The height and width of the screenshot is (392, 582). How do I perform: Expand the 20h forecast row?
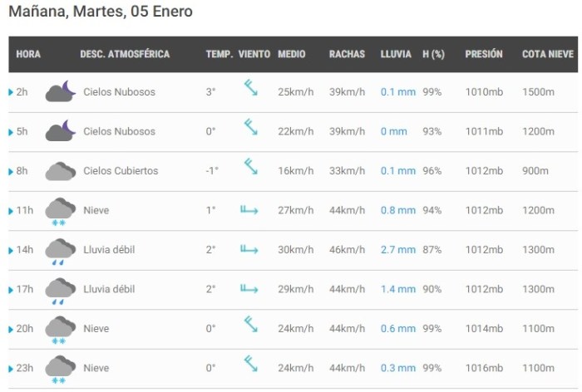click(12, 329)
